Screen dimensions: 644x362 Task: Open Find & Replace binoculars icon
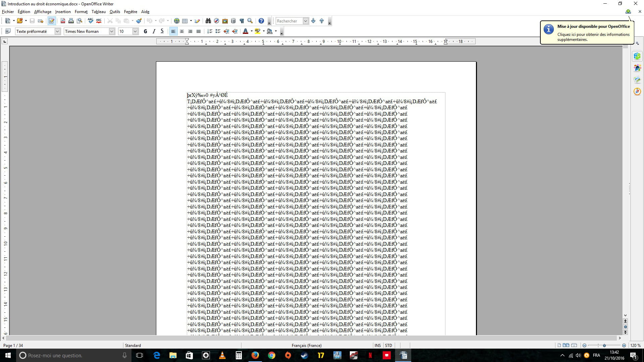pyautogui.click(x=208, y=21)
